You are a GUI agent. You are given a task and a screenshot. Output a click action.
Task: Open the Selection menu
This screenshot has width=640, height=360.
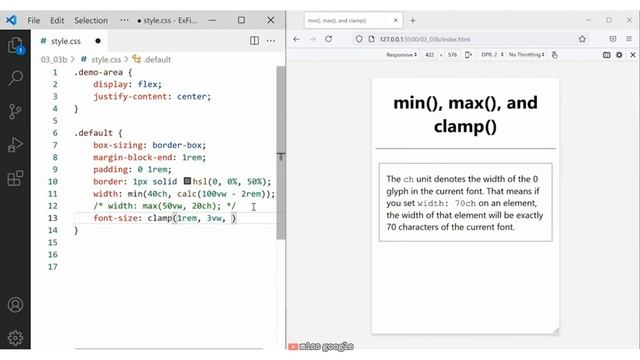(91, 20)
